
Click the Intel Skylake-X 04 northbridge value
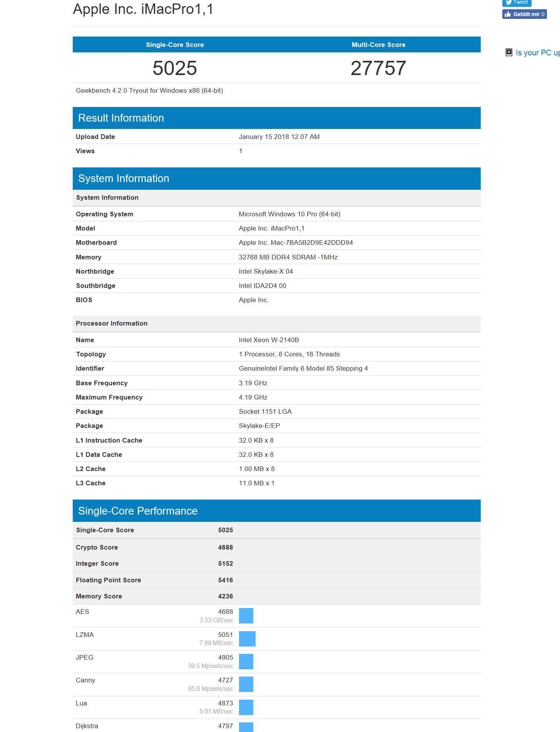point(266,271)
